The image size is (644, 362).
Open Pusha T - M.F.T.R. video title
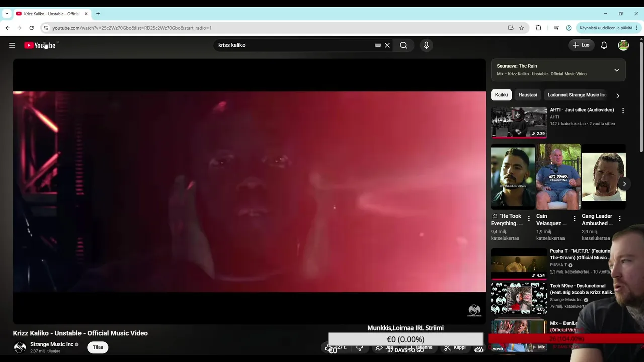[580, 254]
